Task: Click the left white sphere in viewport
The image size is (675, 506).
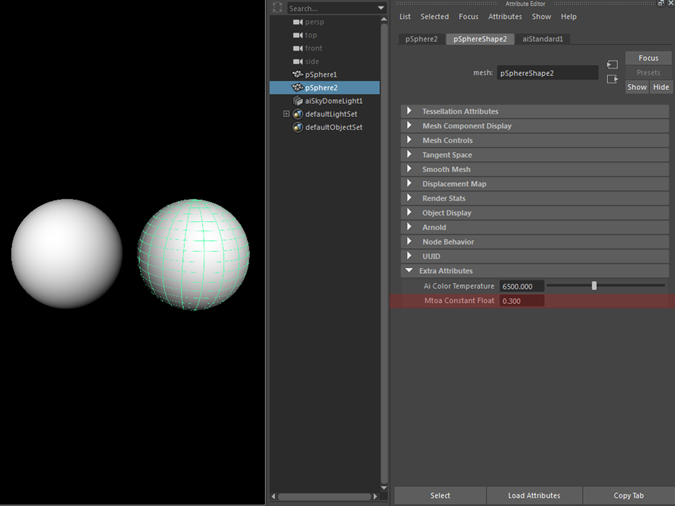Action: pyautogui.click(x=67, y=253)
